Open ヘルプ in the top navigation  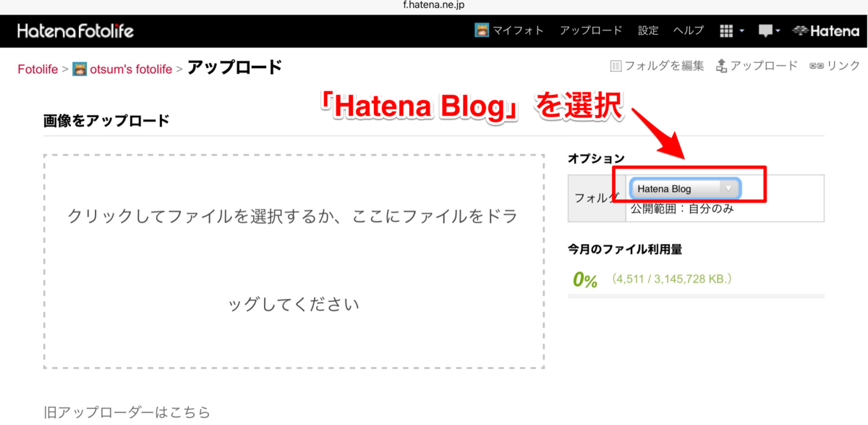coord(688,30)
